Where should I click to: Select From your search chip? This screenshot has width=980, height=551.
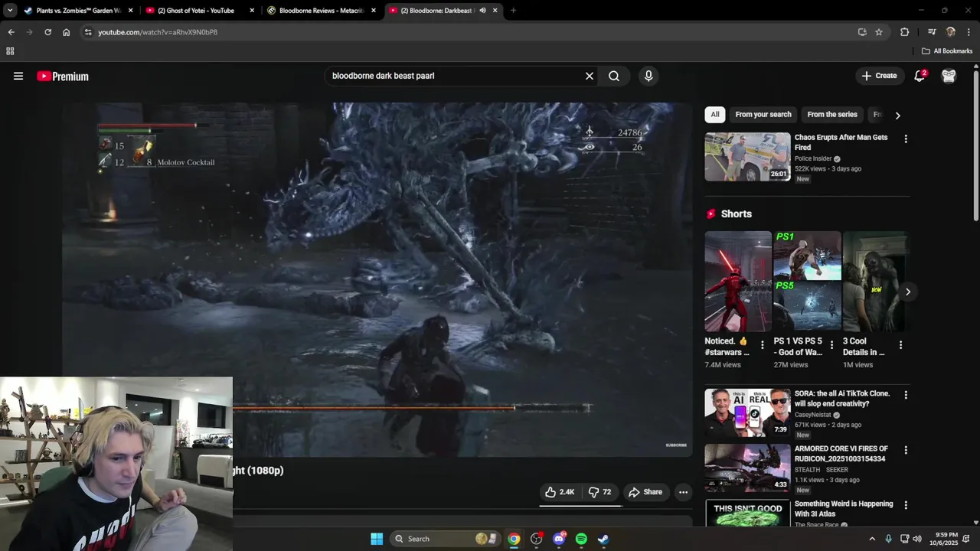[x=763, y=115]
